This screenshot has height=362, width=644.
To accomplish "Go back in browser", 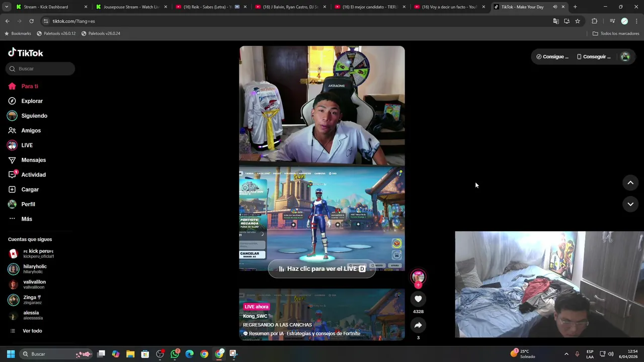I will click(7, 21).
